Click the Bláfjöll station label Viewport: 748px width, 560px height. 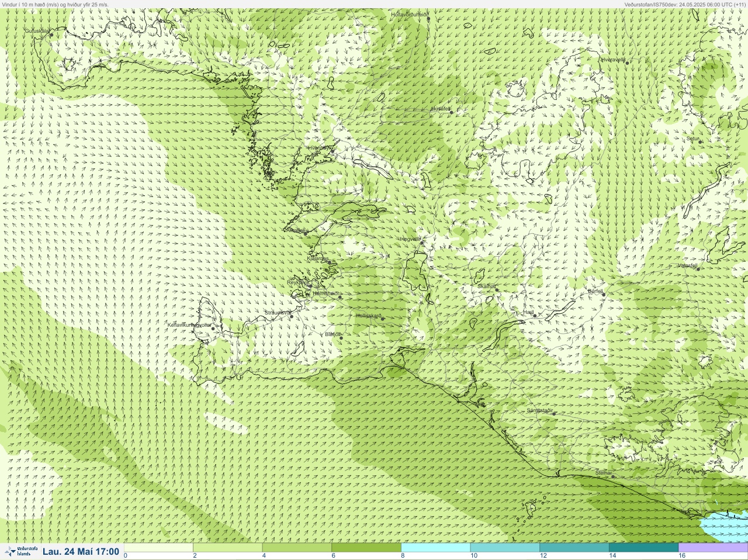coord(333,334)
